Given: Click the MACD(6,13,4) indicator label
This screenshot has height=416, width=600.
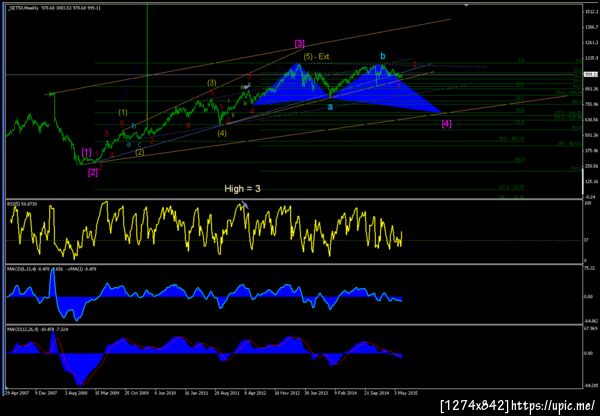Looking at the screenshot, I should tap(52, 269).
